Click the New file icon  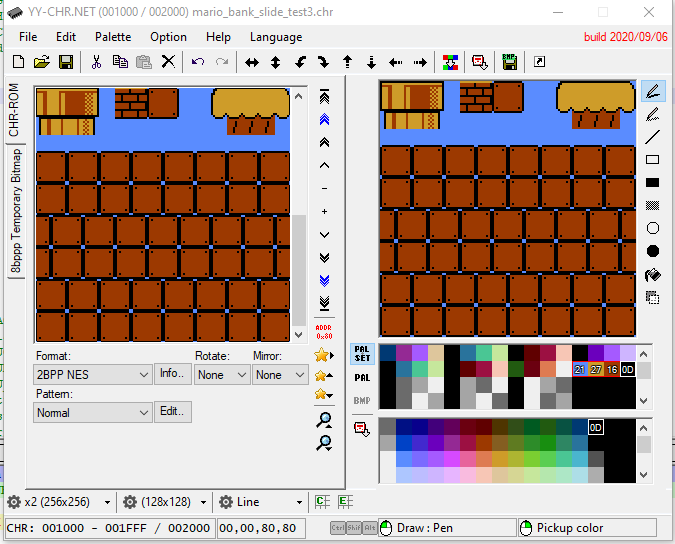pyautogui.click(x=19, y=62)
